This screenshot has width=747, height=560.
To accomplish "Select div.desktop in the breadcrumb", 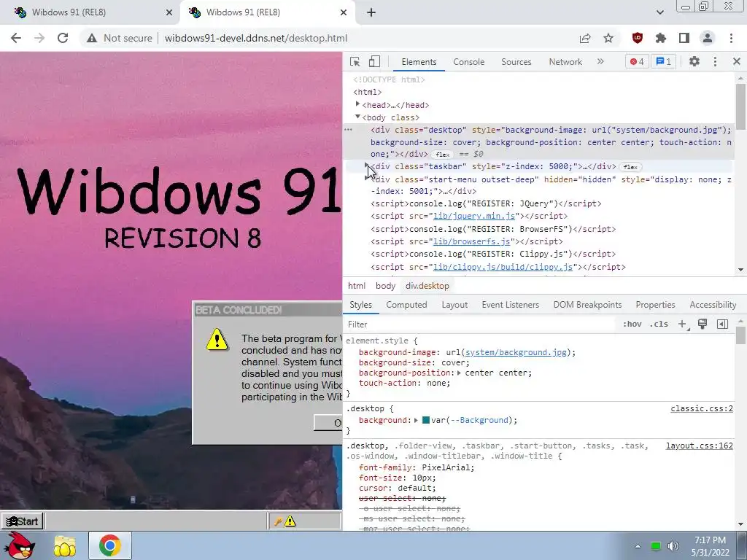I will click(427, 286).
